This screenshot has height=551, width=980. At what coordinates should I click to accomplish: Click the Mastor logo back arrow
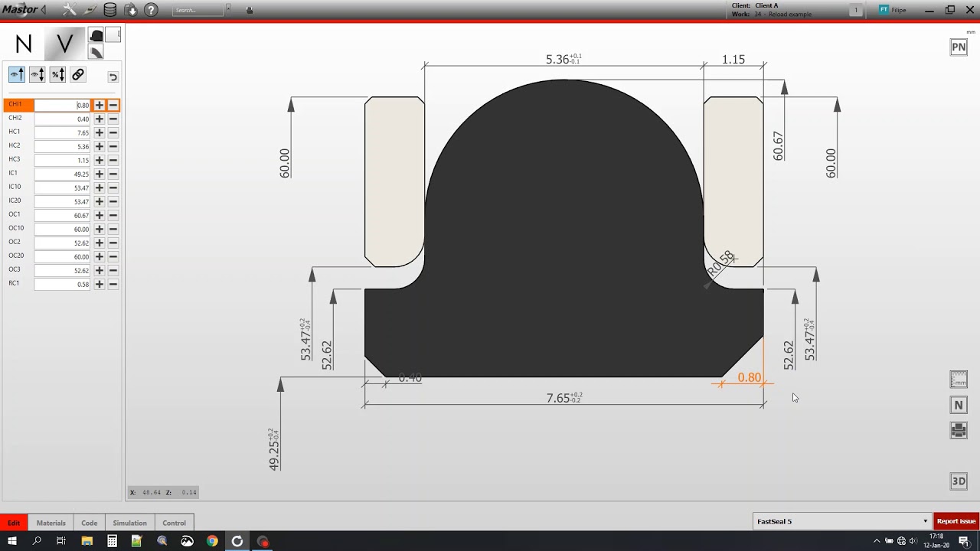click(x=43, y=10)
